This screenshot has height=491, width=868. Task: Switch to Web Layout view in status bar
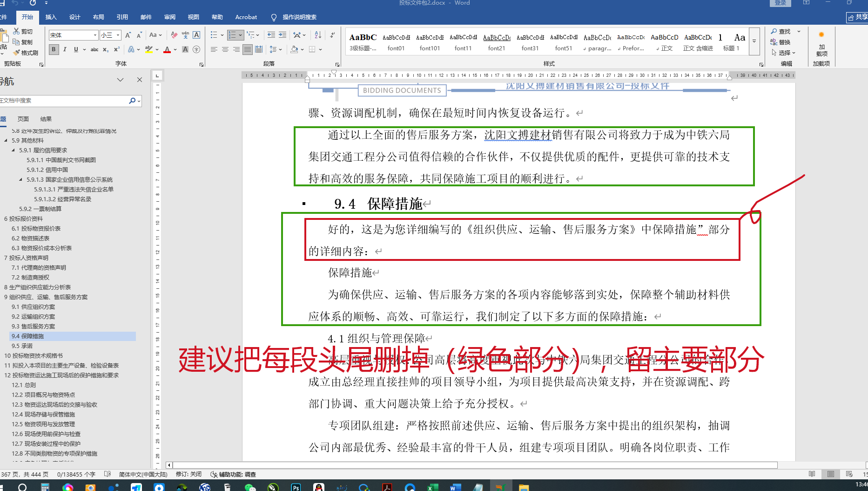coord(849,474)
